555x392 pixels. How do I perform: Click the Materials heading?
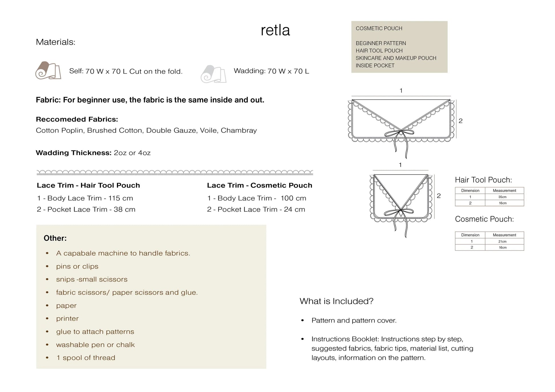[x=56, y=42]
